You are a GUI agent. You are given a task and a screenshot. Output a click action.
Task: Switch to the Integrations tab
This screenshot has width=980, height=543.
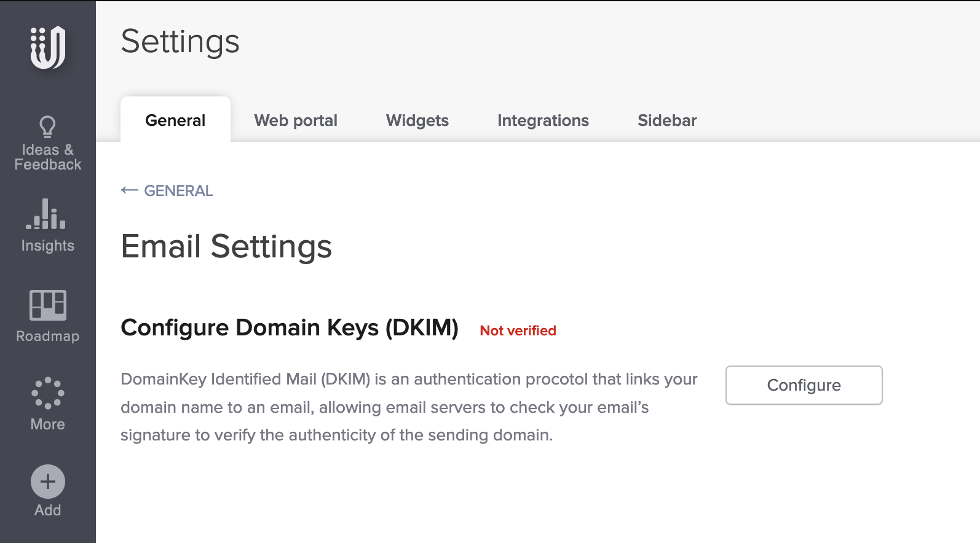click(543, 120)
